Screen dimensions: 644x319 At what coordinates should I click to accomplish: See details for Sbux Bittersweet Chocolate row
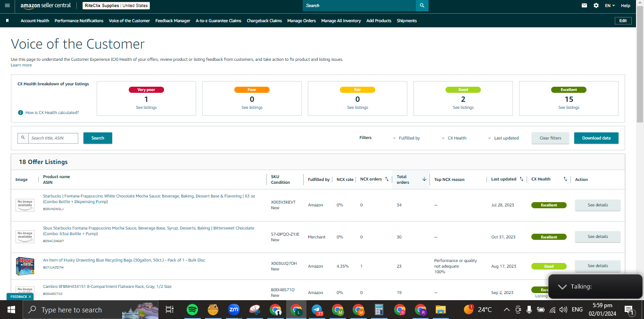(597, 237)
